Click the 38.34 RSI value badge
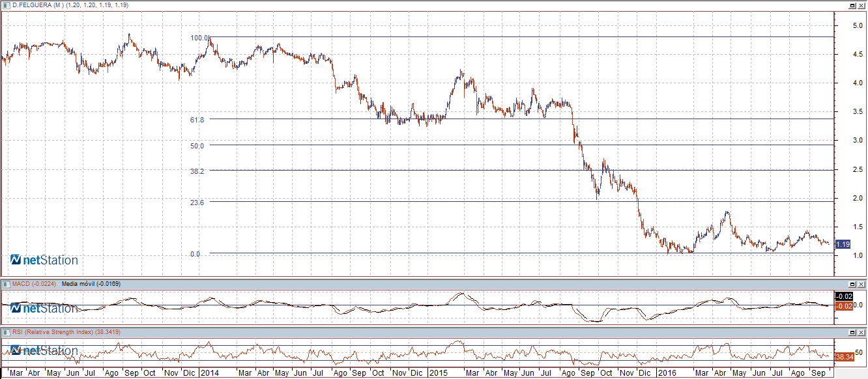 point(844,357)
